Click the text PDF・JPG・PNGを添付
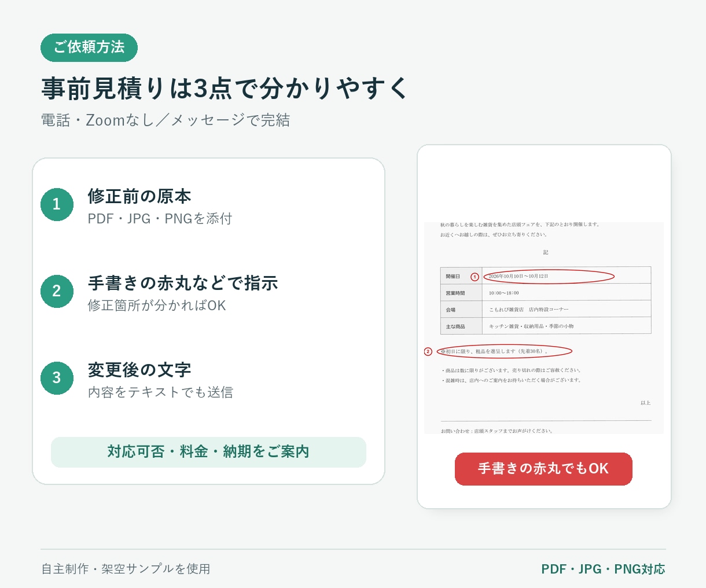 click(x=160, y=219)
